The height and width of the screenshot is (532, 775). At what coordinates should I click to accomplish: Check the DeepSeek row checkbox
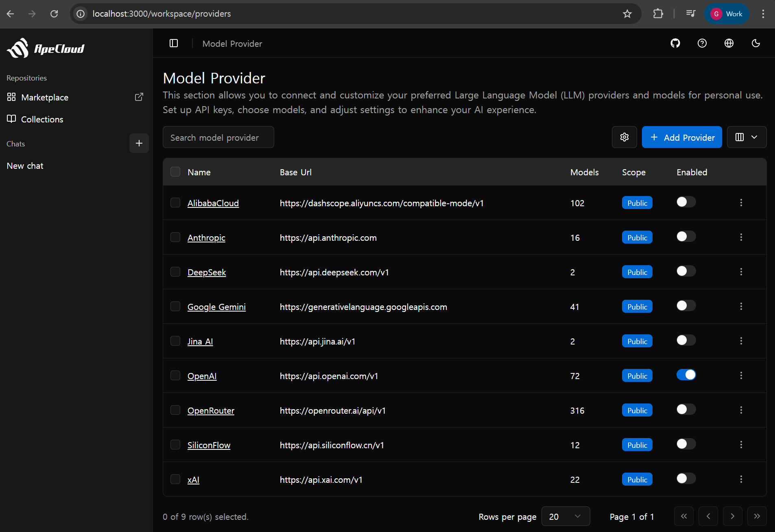tap(175, 272)
